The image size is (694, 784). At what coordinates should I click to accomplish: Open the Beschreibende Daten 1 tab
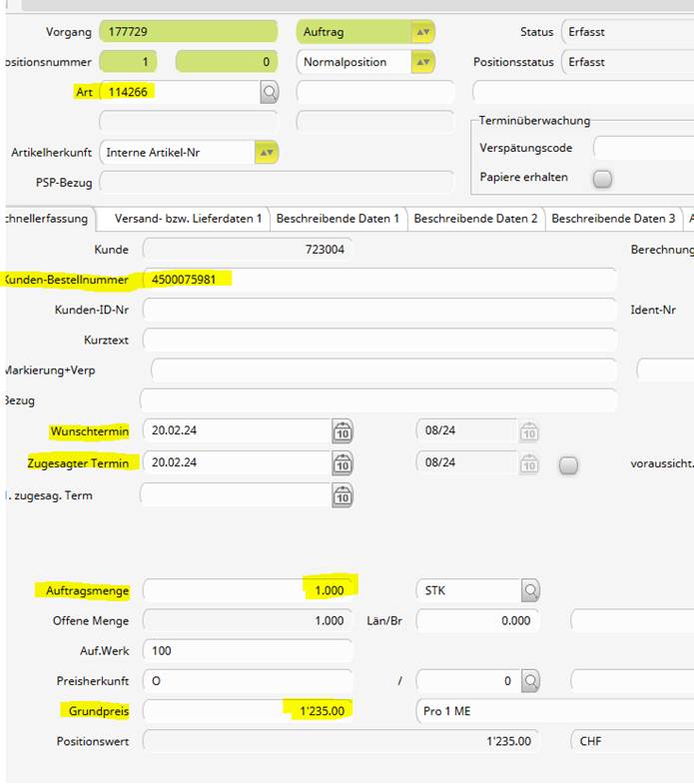338,219
